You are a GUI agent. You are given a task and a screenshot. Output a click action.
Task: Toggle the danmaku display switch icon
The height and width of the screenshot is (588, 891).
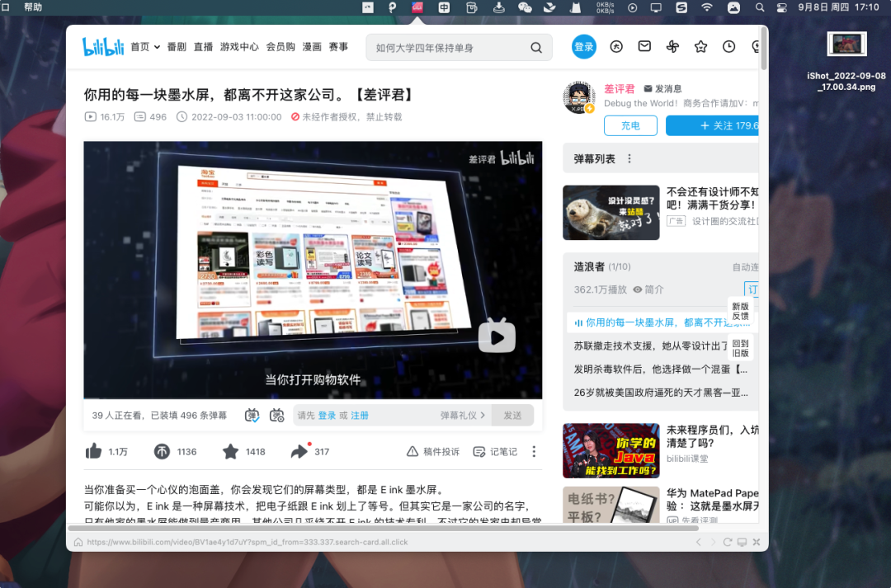point(252,416)
